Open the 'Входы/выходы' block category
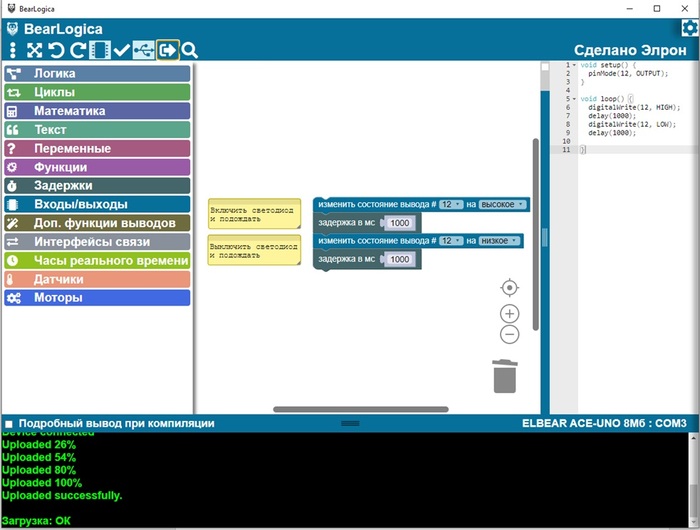Screen dimensions: 700x530 tap(97, 204)
